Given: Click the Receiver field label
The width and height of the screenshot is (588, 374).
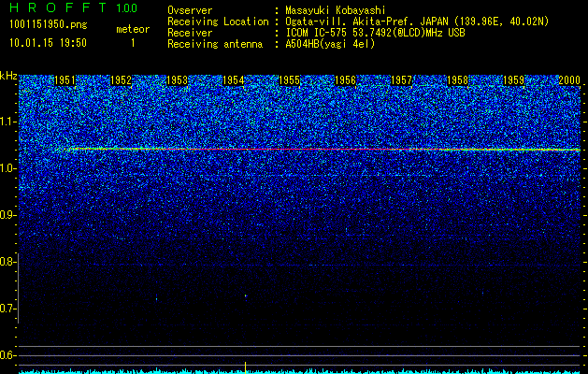Looking at the screenshot, I should click(190, 33).
